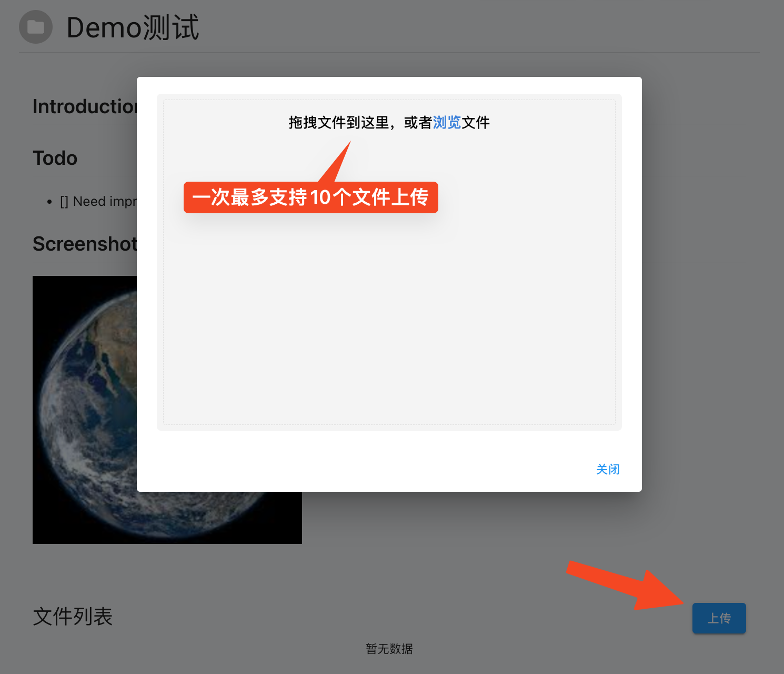
Task: Click the folder icon beside Demo测试
Action: (36, 27)
